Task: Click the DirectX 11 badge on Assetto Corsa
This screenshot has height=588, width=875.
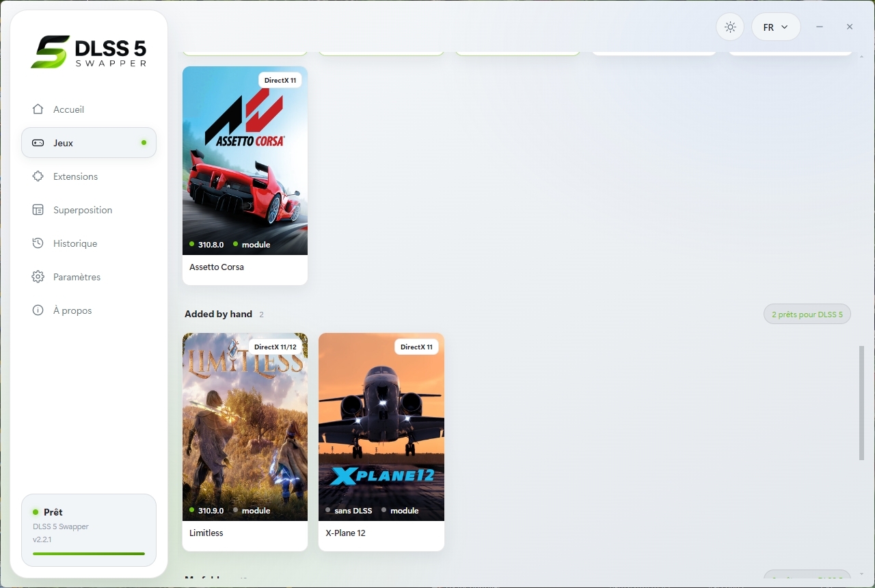Action: (280, 81)
